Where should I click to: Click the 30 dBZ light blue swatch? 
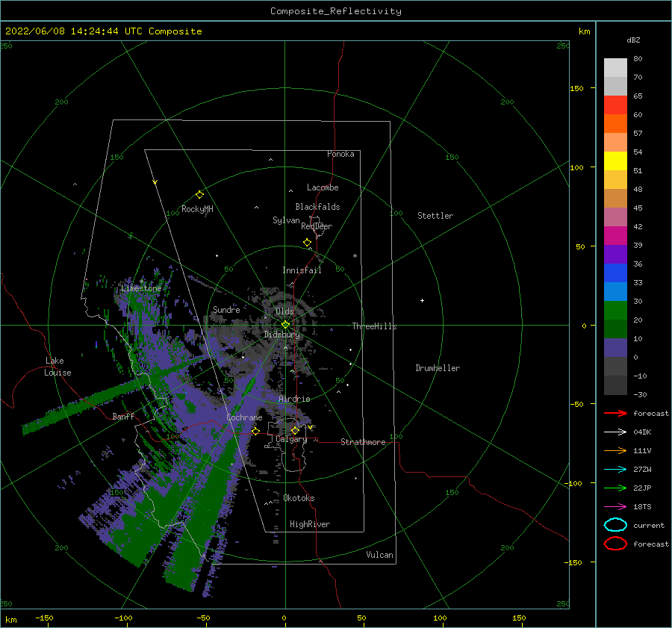click(x=615, y=291)
